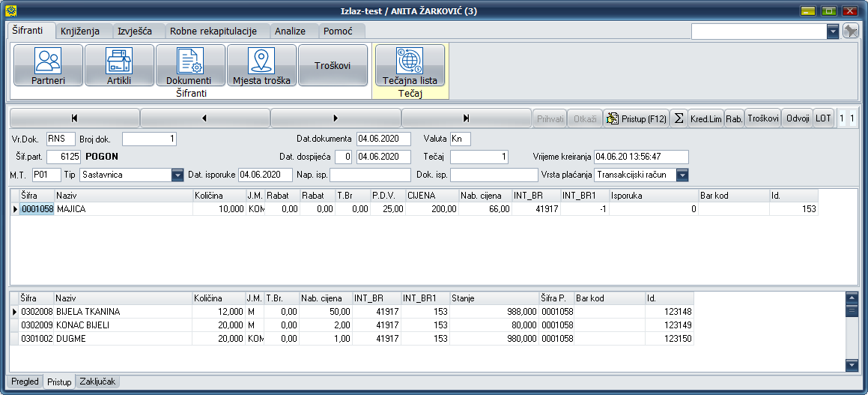868x395 pixels.
Task: Open the Partneri codebook
Action: tap(48, 65)
